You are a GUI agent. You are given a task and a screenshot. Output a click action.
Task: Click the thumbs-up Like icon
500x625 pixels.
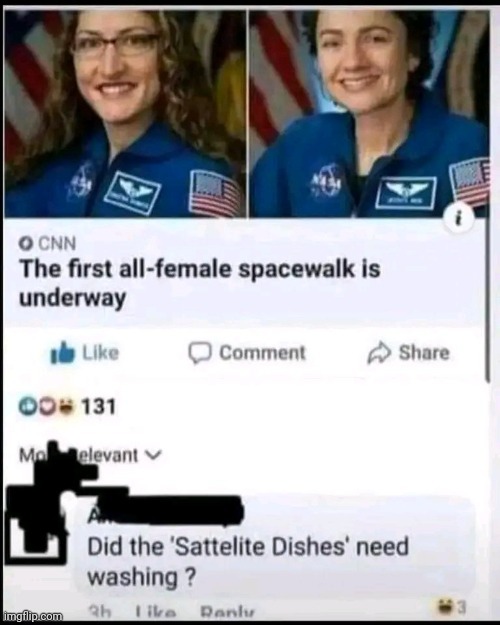point(63,353)
